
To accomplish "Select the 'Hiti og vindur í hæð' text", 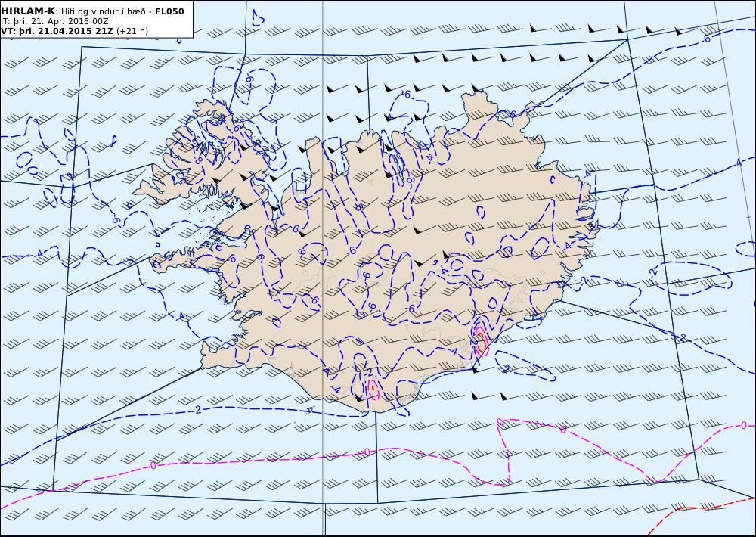I will [103, 11].
